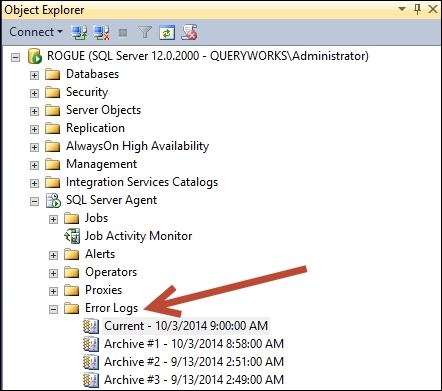The height and width of the screenshot is (391, 442).
Task: Expand the Management folder
Action: (34, 165)
